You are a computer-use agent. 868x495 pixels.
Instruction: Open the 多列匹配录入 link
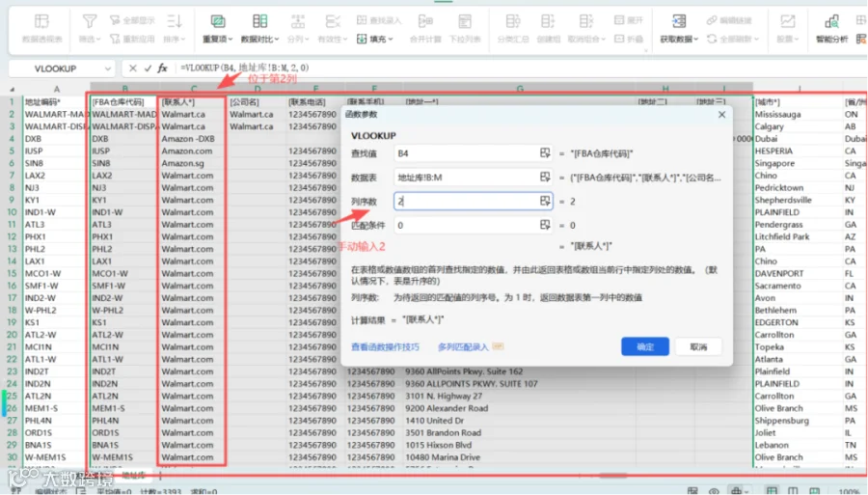tap(463, 347)
